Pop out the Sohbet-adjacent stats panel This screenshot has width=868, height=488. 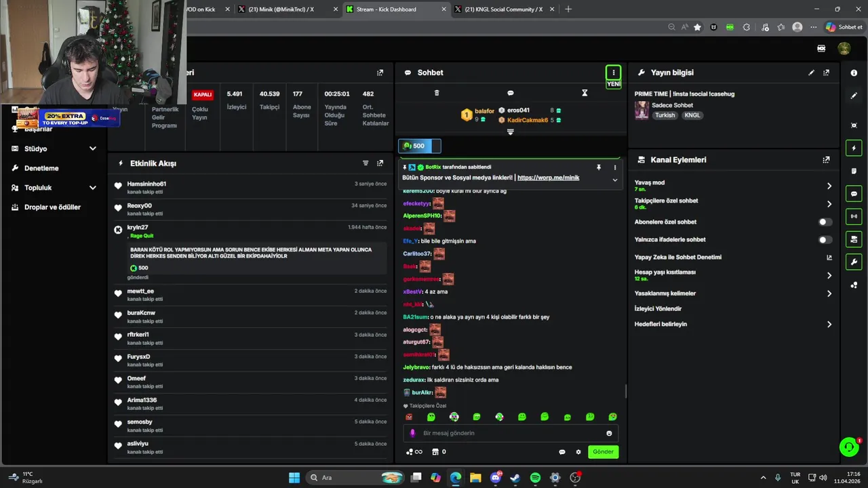point(380,73)
